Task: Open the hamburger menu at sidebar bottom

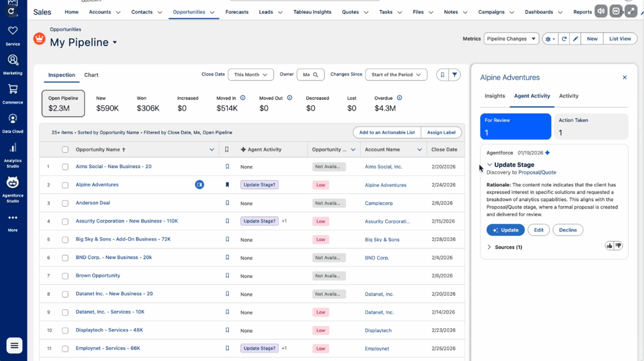Action: [14, 345]
